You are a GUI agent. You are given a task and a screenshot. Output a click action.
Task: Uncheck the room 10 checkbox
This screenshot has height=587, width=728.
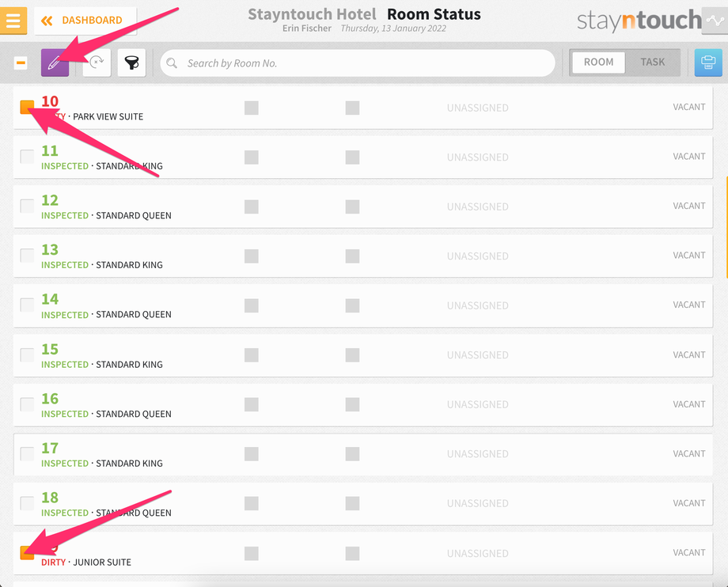27,107
